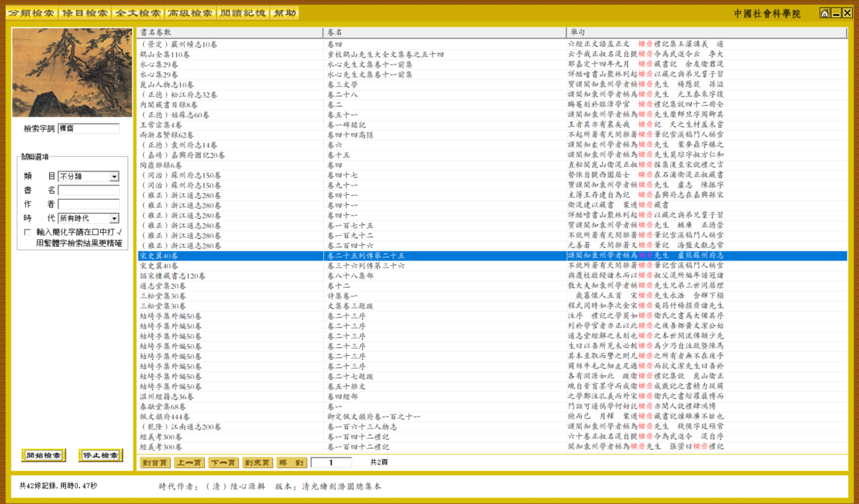Stop the search with 停止檢索

pos(100,456)
